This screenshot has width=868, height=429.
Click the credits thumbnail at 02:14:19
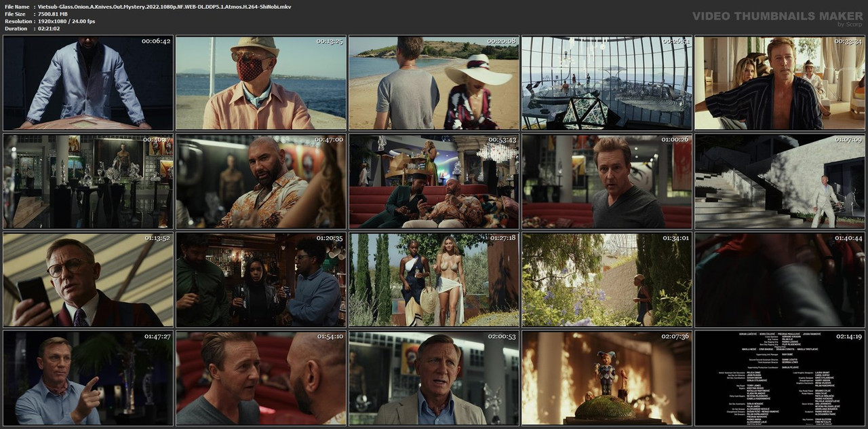coord(780,378)
